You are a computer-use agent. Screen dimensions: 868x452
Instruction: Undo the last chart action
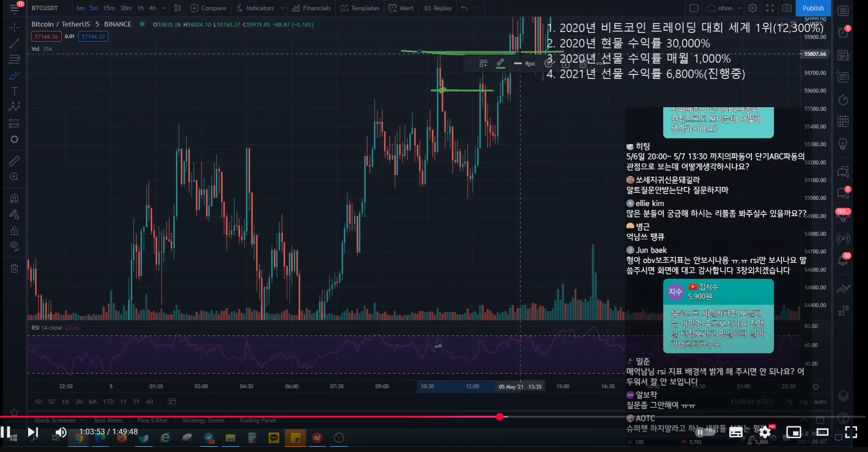[464, 8]
